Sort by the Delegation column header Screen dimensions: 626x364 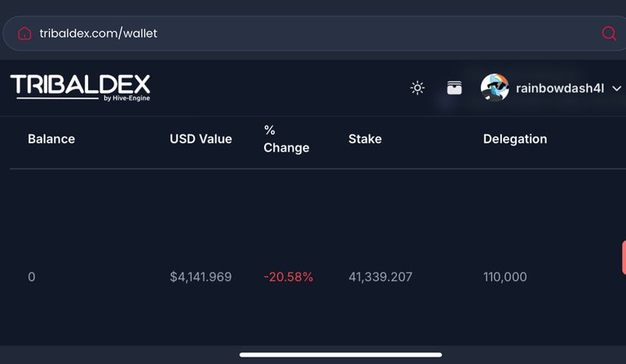click(515, 138)
